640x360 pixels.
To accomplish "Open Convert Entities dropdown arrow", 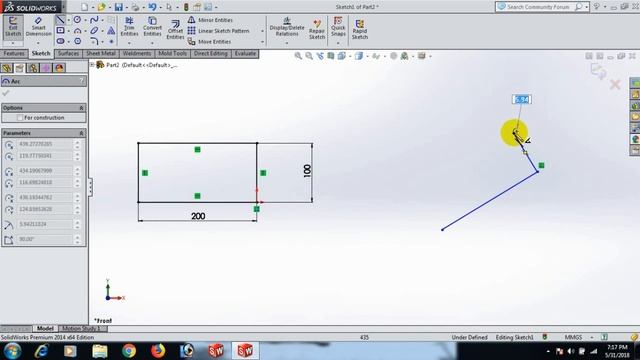I will pyautogui.click(x=152, y=43).
